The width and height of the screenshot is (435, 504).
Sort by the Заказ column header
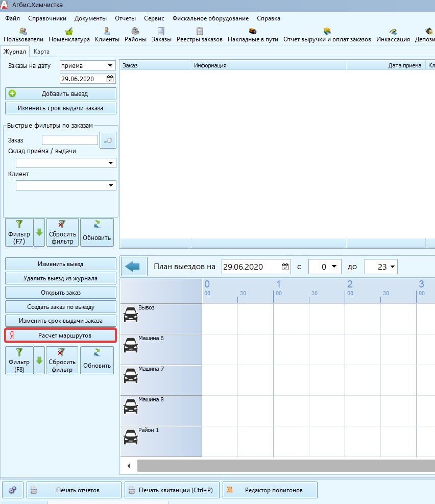click(x=156, y=65)
